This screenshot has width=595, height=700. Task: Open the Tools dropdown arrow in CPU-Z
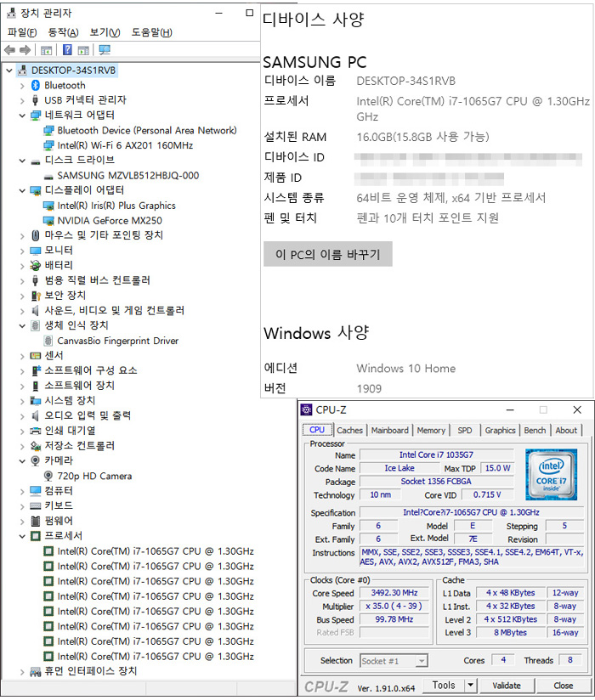470,686
